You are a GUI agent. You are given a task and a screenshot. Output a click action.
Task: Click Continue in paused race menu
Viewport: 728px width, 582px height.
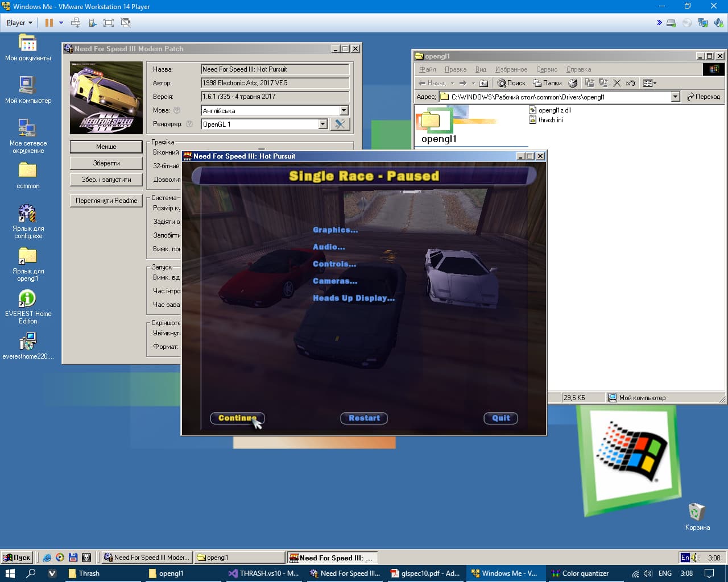pyautogui.click(x=237, y=418)
